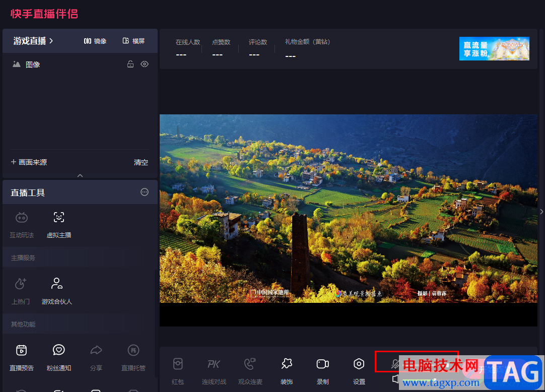This screenshot has width=545, height=392.
Task: Open 游戏合伙人 service
Action: tap(56, 291)
